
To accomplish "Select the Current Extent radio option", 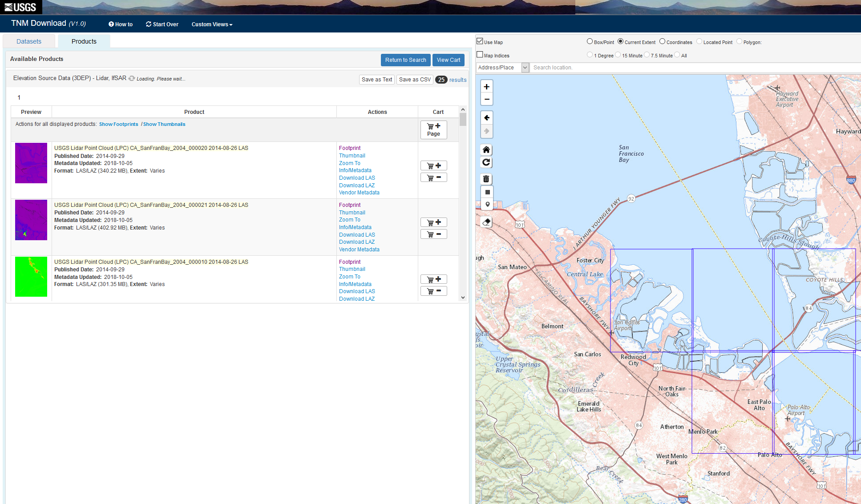I will [x=620, y=41].
